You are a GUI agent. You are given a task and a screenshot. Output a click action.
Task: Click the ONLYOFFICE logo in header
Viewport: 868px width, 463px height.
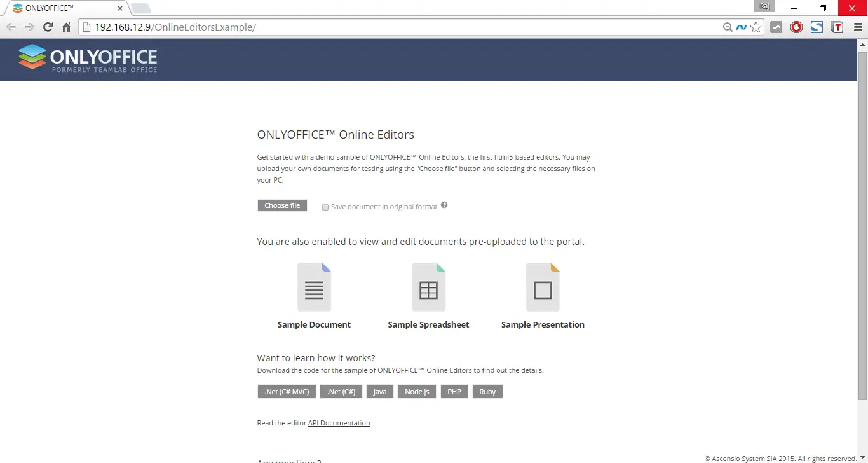pos(88,59)
